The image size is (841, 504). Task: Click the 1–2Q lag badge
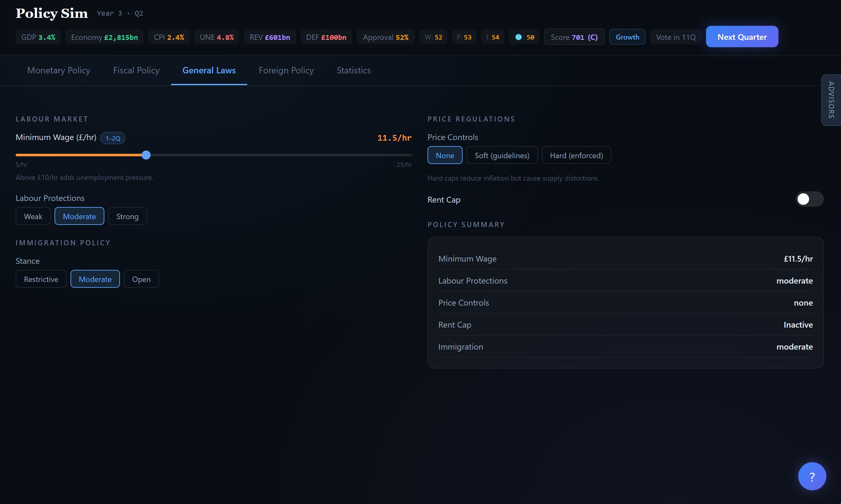[x=113, y=138]
